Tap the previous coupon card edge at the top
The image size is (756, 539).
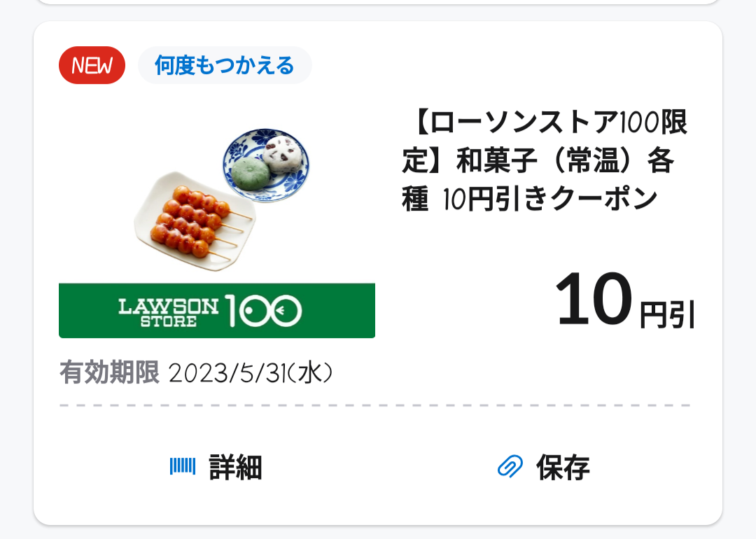378,2
